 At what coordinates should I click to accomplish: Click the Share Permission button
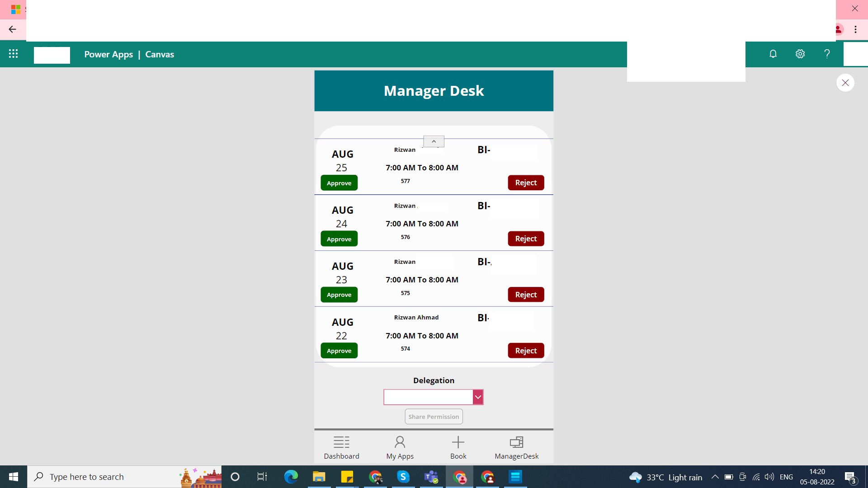(434, 417)
